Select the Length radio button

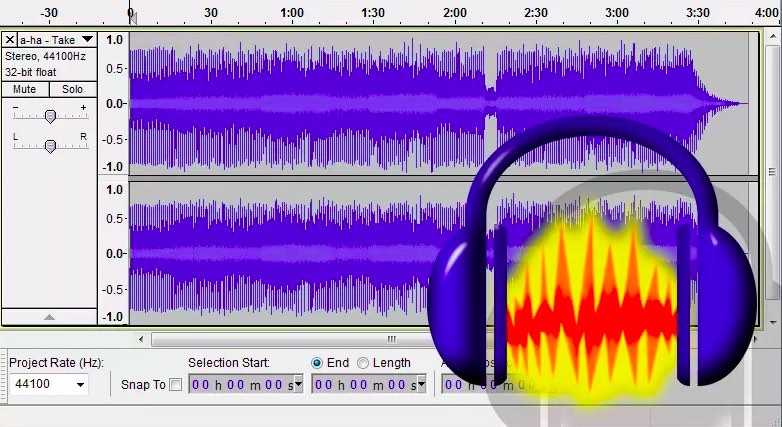[x=363, y=363]
